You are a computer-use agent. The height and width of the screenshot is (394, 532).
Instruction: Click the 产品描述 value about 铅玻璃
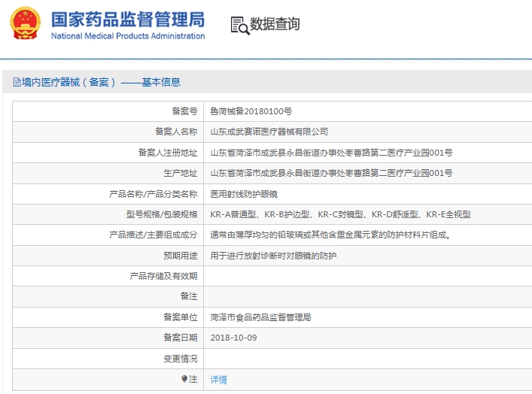tap(331, 235)
